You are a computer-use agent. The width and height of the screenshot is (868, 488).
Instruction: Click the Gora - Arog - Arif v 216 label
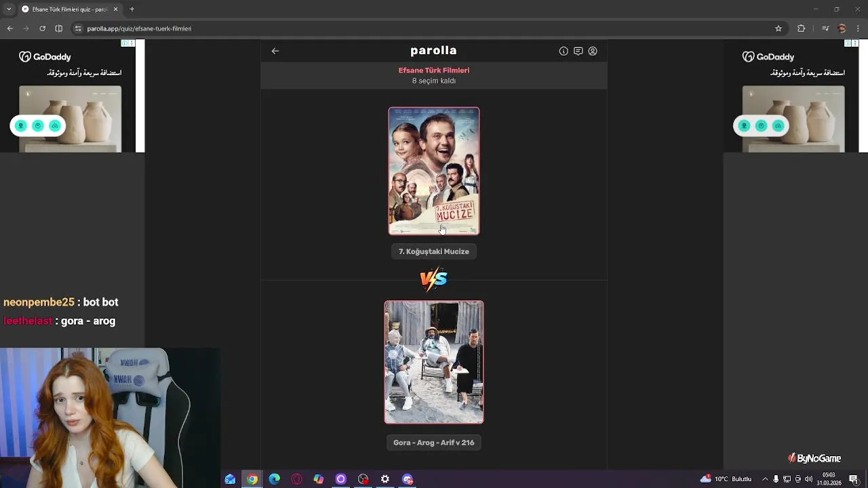(434, 443)
